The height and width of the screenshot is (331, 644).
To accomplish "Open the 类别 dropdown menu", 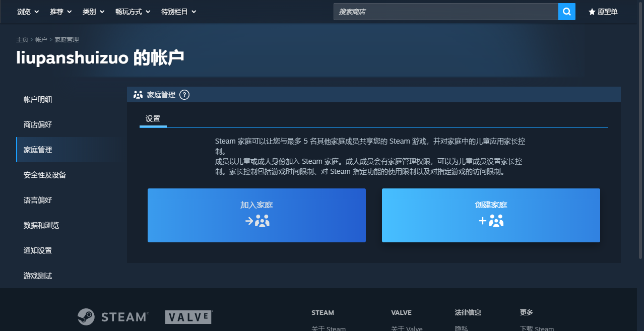I will [94, 12].
